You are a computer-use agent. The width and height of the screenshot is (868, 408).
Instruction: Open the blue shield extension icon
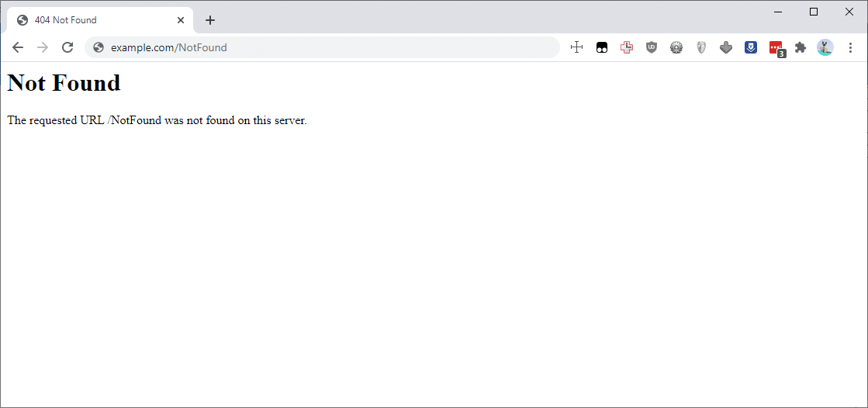pyautogui.click(x=751, y=47)
